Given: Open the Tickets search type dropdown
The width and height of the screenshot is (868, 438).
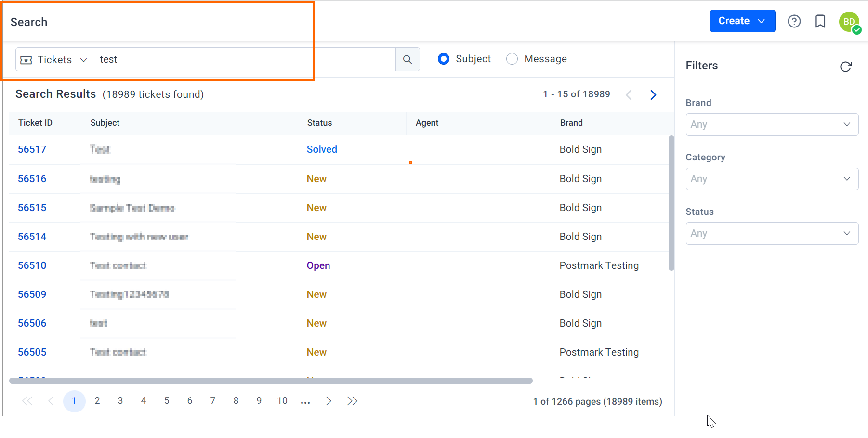Looking at the screenshot, I should point(54,60).
